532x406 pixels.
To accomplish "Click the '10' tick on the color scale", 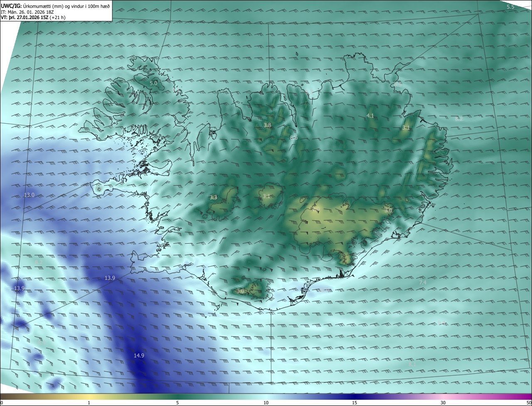I will 266,403.
